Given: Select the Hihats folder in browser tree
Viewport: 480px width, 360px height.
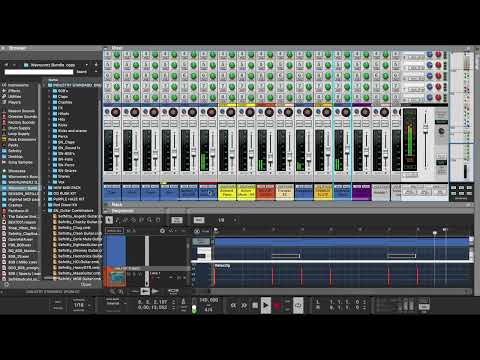Looking at the screenshot, I should pos(63,114).
